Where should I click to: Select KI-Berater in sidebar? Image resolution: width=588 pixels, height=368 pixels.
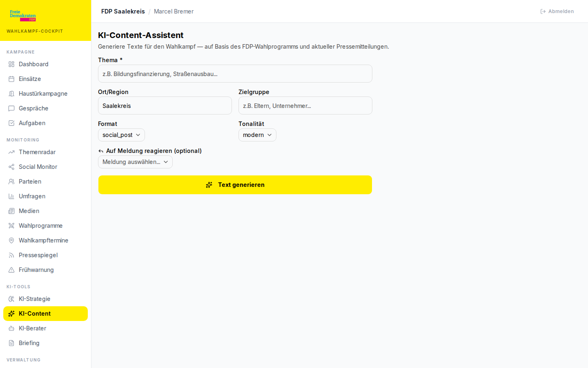click(45, 328)
